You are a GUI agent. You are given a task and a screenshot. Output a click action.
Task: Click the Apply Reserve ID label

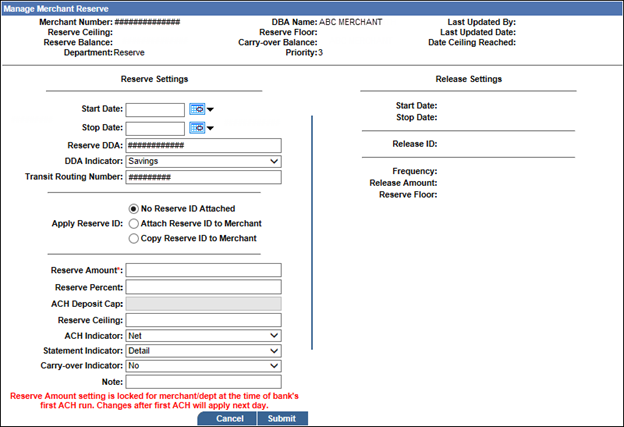click(87, 224)
